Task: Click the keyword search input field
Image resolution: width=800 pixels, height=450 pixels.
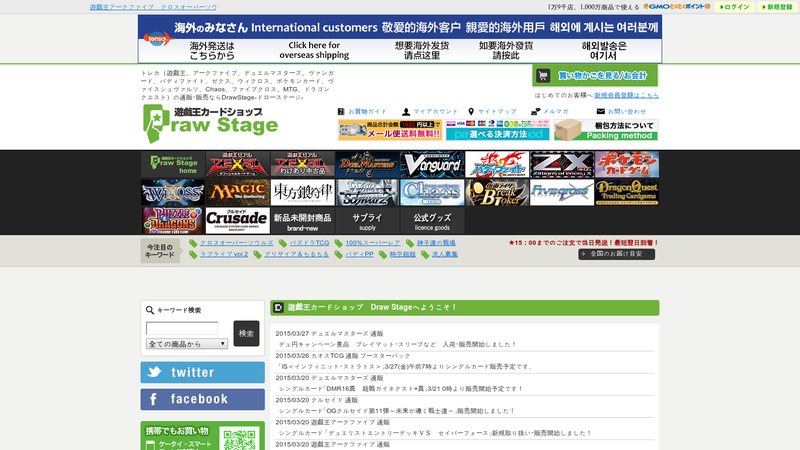Action: (182, 328)
